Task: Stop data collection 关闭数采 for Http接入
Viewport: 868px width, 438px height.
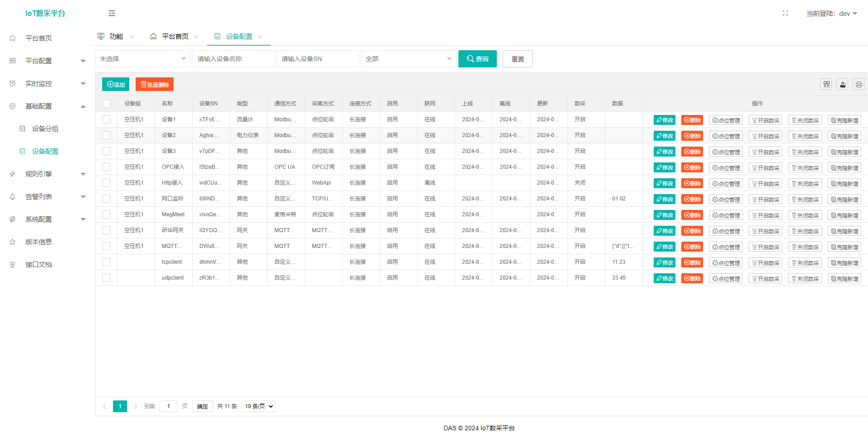Action: 805,183
